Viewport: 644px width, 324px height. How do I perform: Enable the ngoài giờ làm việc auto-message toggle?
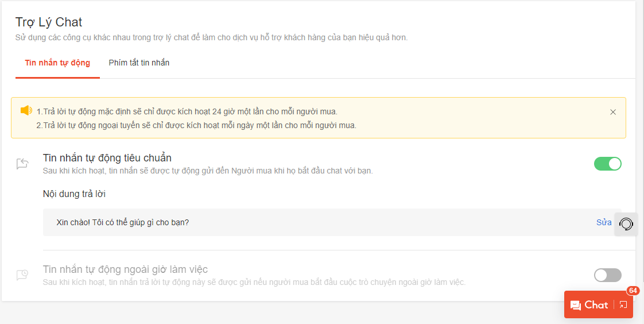(607, 275)
